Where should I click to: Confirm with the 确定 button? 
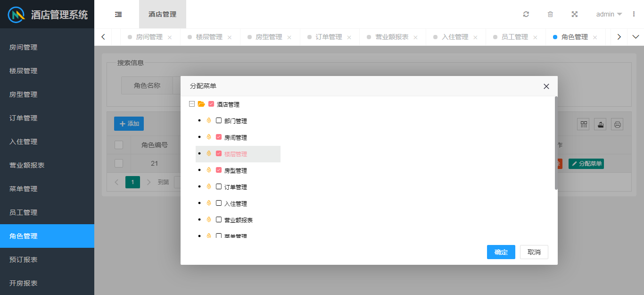(x=501, y=252)
